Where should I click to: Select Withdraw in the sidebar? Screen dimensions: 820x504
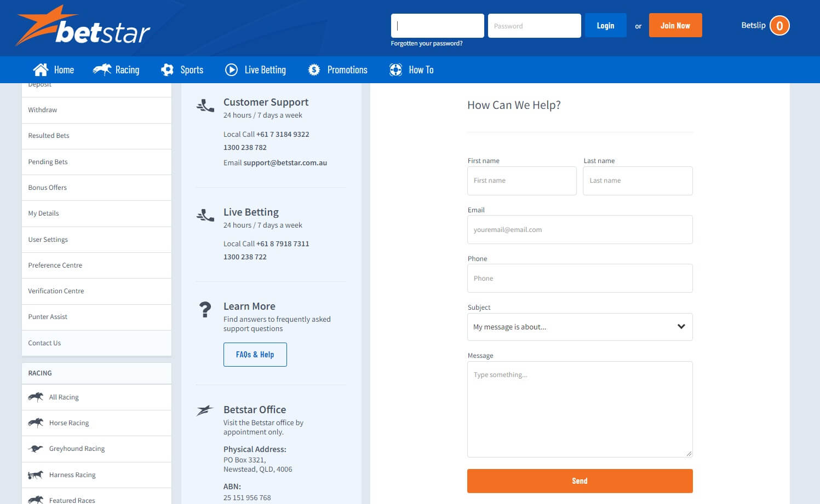(96, 110)
